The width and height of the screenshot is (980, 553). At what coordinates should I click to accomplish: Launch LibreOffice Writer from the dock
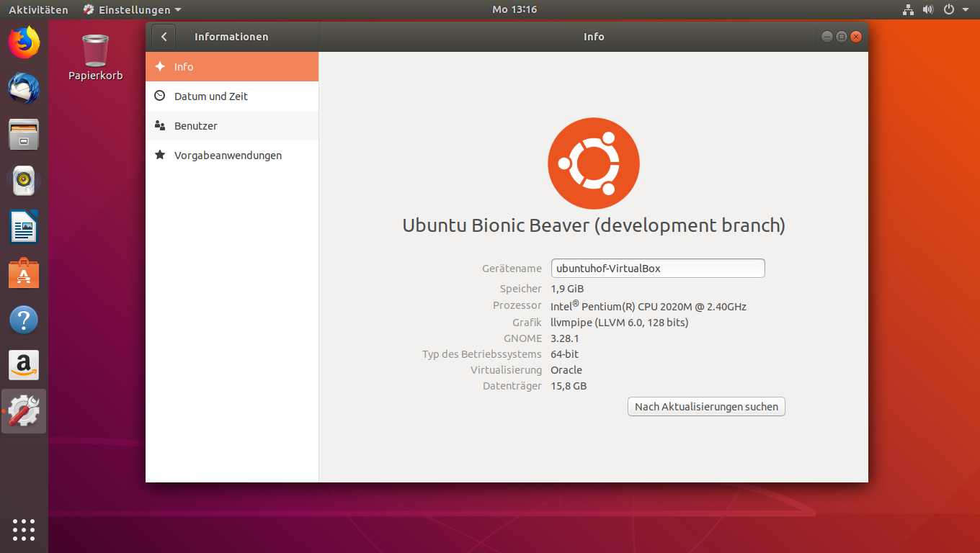click(x=24, y=227)
